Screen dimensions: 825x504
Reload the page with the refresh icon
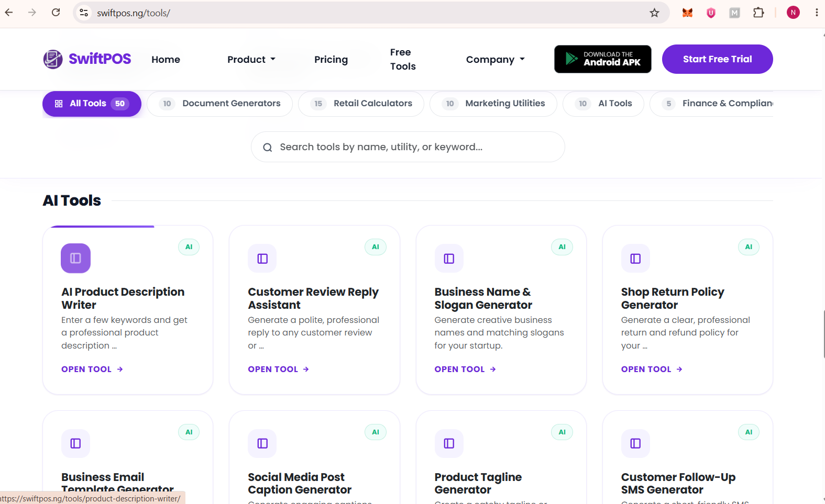(x=56, y=13)
